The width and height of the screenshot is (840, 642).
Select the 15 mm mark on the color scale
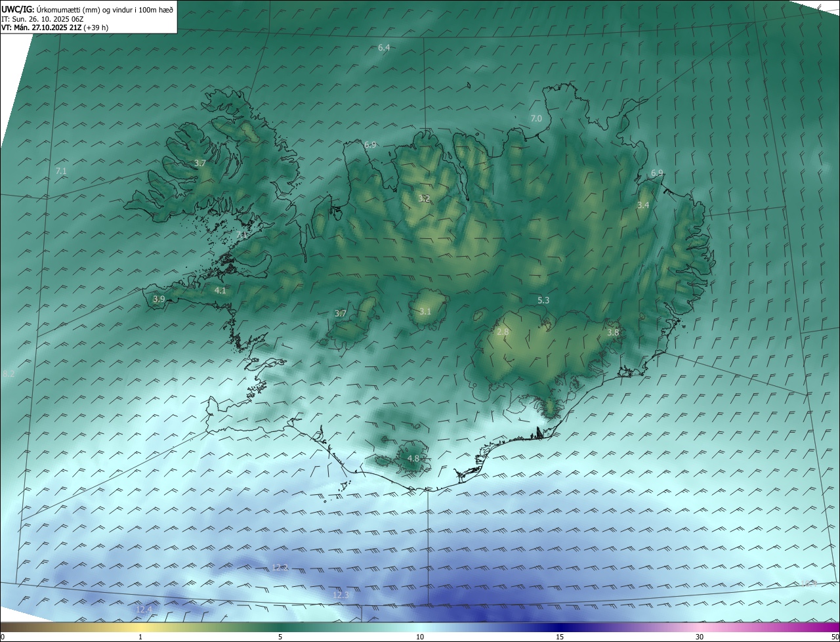(560, 637)
